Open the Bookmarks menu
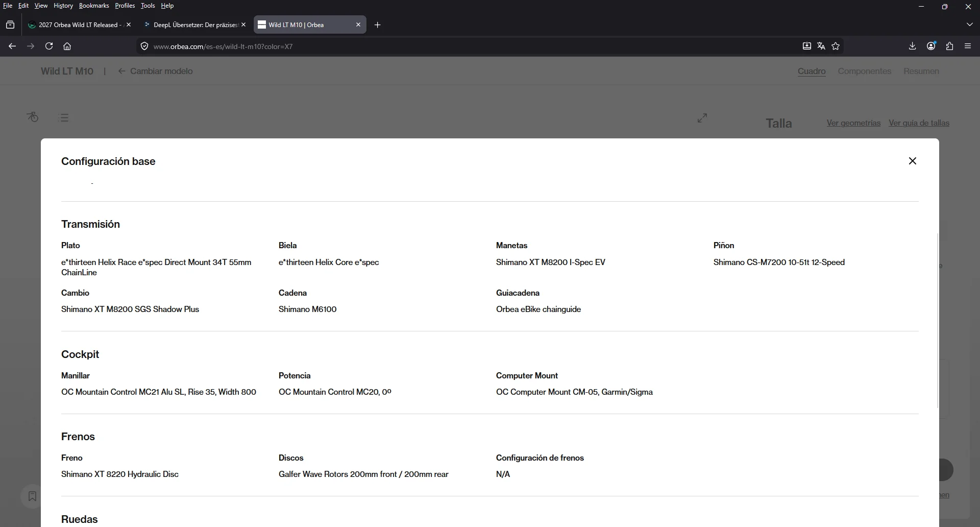 coord(94,6)
